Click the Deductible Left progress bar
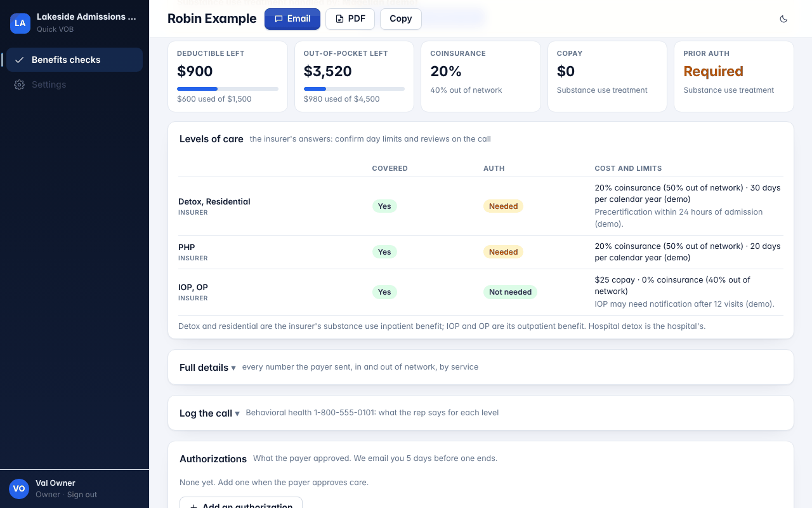The height and width of the screenshot is (508, 812). tap(228, 89)
